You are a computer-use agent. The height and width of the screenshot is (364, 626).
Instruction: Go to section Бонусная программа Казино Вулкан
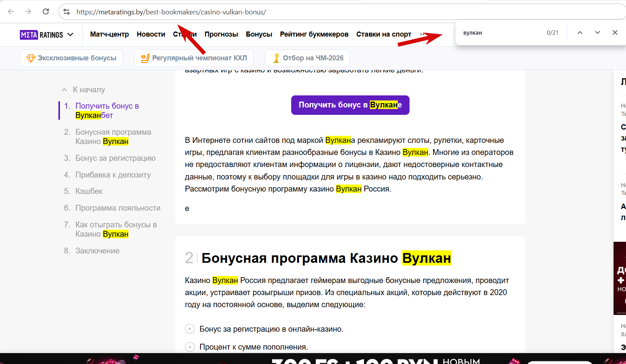click(x=113, y=137)
